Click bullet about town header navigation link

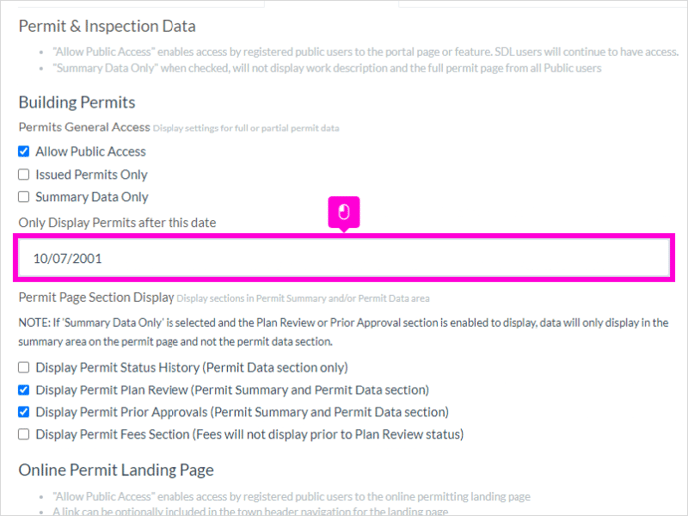click(250, 511)
